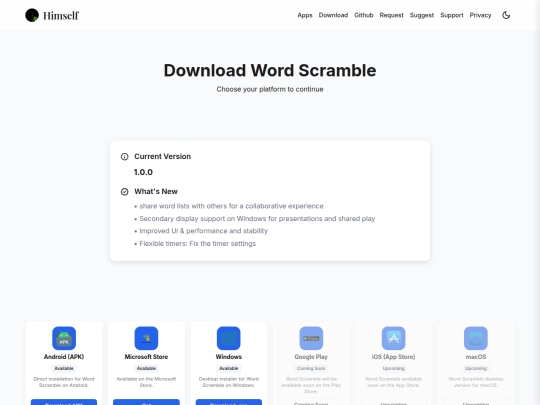Screen dimensions: 540x405
Task: Click the Microsoft Store card title
Action: 146,357
